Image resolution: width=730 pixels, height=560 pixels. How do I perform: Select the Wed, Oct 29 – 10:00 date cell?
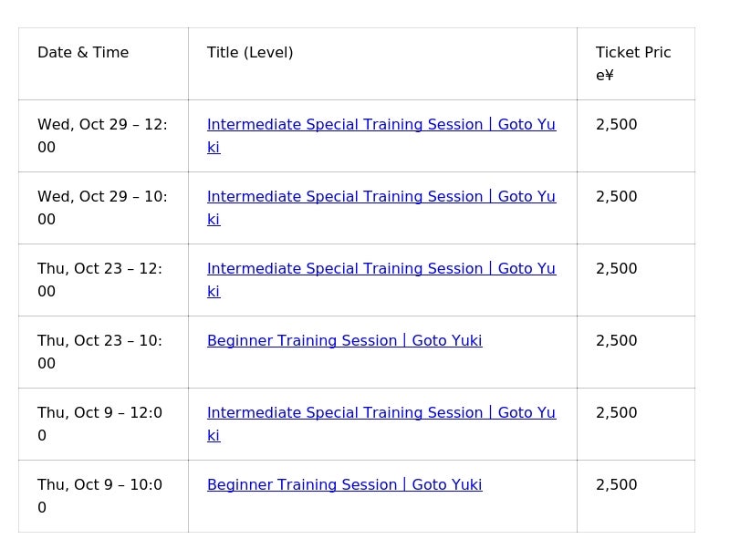[102, 208]
